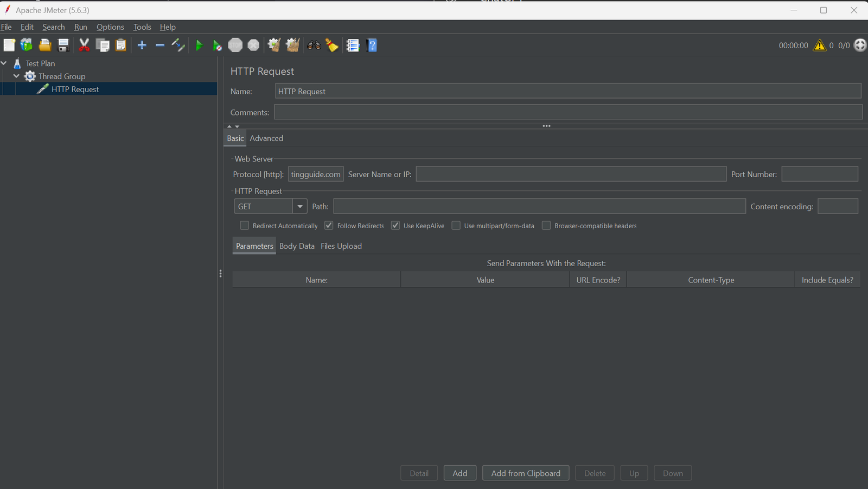868x489 pixels.
Task: Disable Follow Redirects
Action: 329,225
